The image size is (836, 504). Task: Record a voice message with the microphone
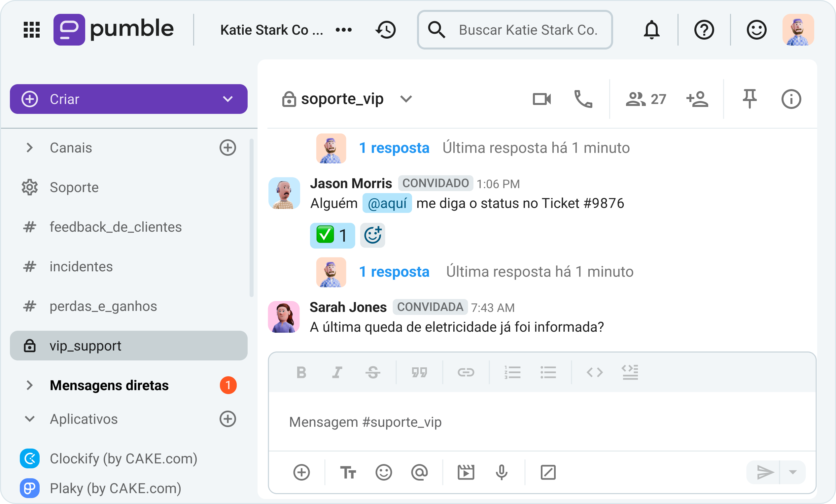click(x=502, y=472)
